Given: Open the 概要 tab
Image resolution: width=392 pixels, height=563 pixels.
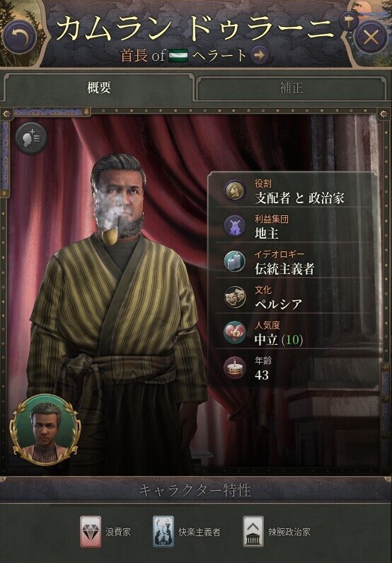Looking at the screenshot, I should [x=98, y=87].
